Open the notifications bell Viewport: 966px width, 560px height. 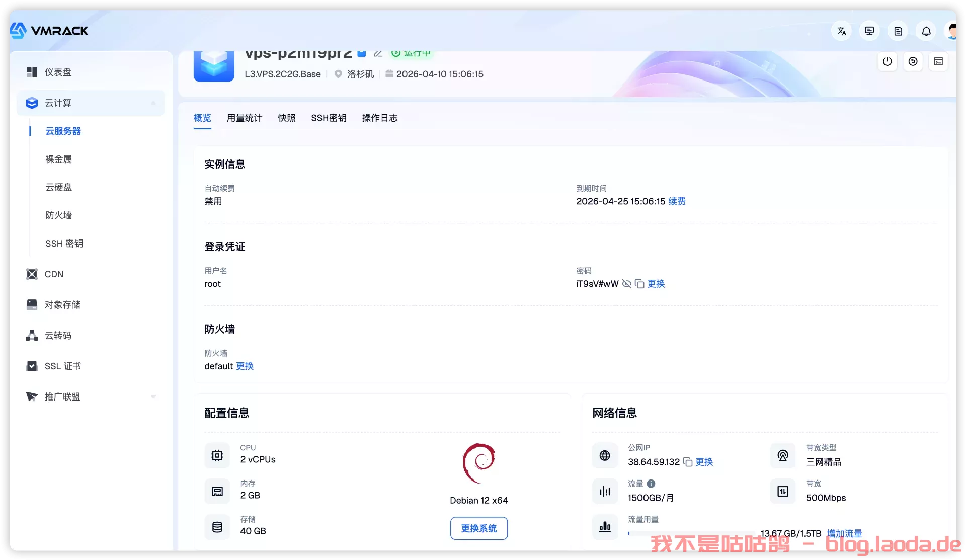pos(926,31)
